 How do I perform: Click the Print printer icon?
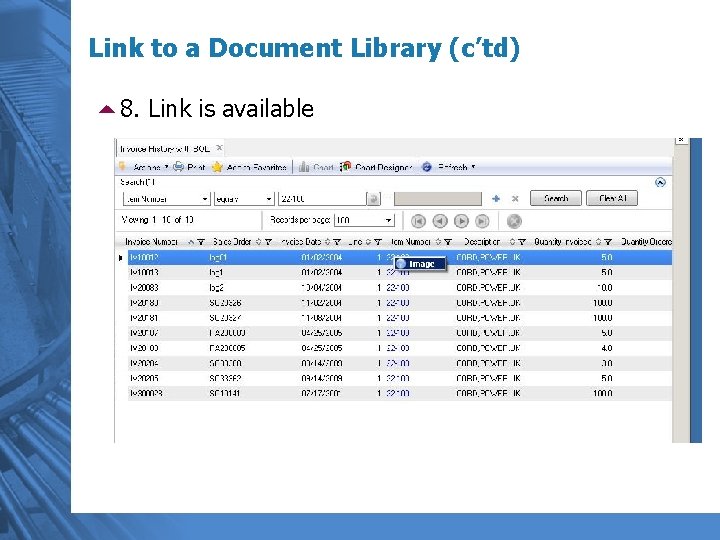179,167
